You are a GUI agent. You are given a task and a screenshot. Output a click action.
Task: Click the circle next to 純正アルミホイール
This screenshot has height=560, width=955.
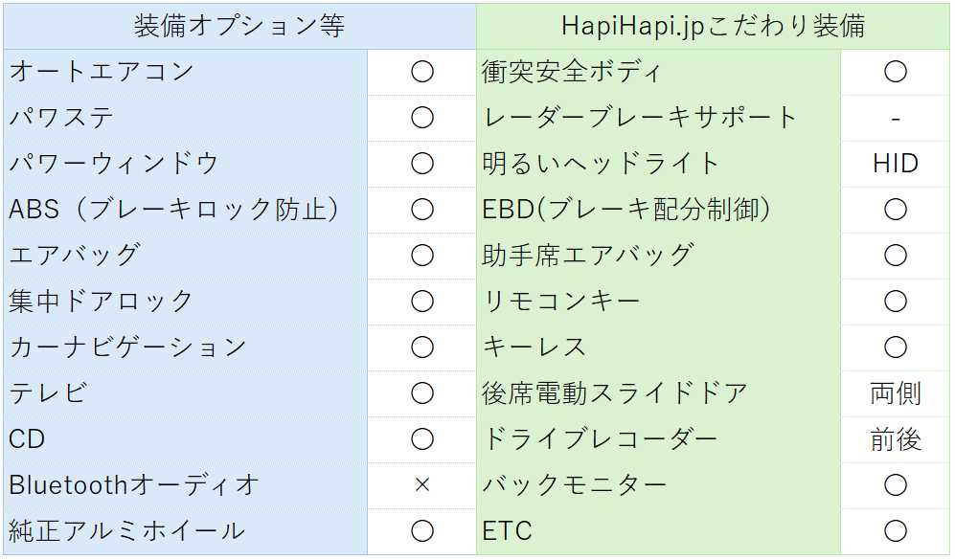(x=421, y=531)
